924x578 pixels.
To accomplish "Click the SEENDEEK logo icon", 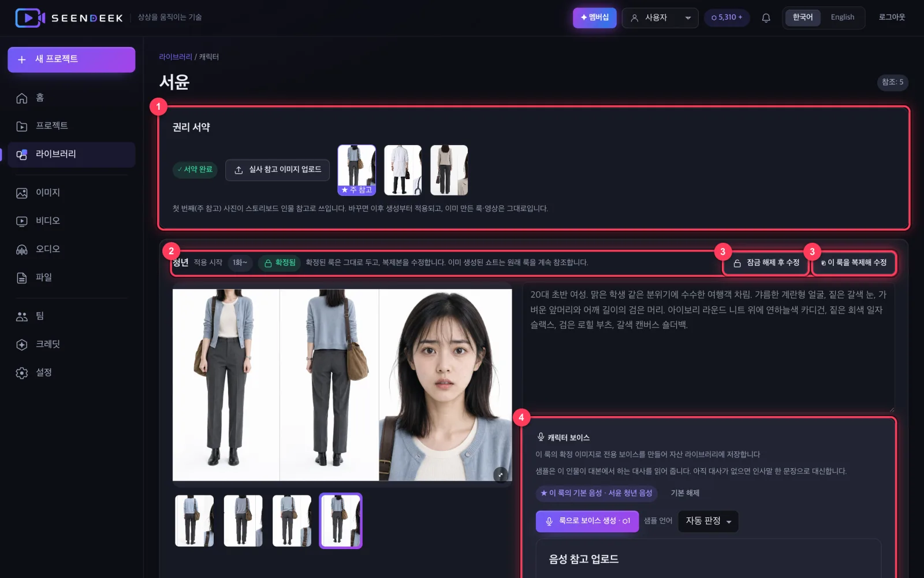I will [x=30, y=18].
